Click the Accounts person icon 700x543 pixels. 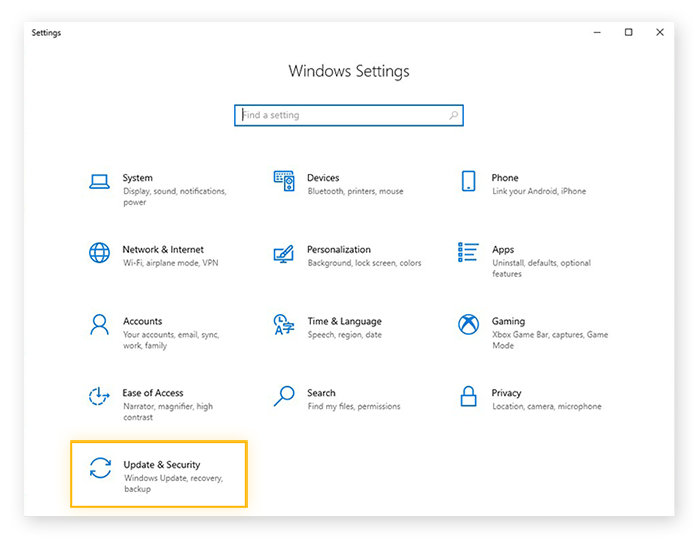tap(99, 325)
